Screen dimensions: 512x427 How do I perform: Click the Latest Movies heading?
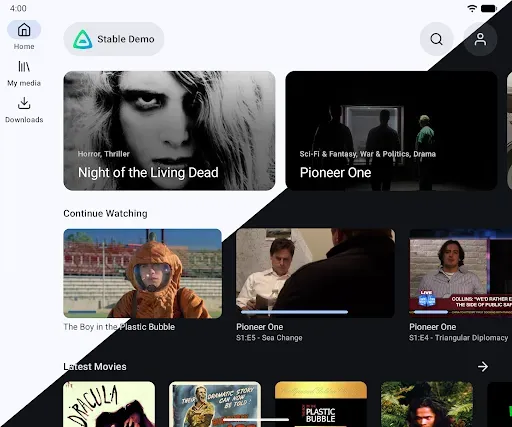coord(95,367)
